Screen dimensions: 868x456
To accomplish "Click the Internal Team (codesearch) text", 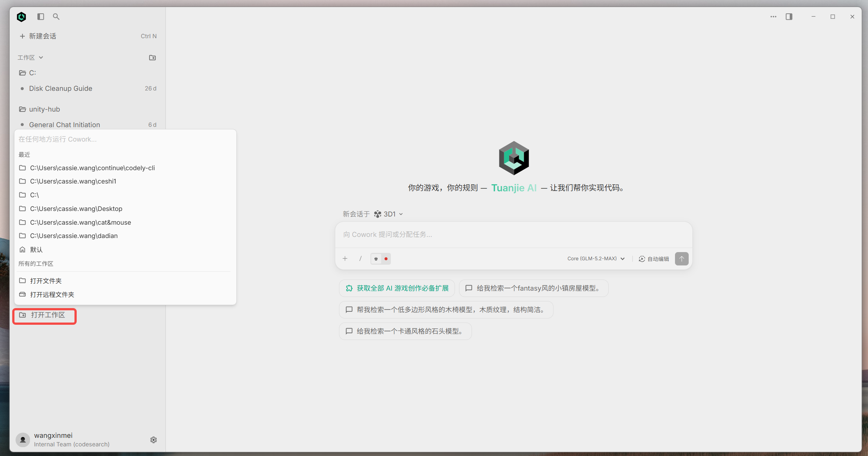I will [x=72, y=444].
